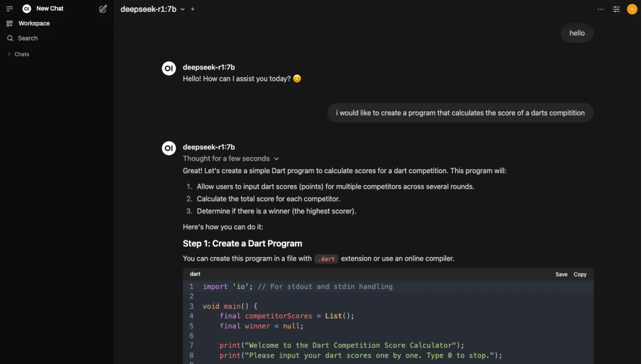This screenshot has width=641, height=364.
Task: Open chat controls sliders icon
Action: [616, 9]
